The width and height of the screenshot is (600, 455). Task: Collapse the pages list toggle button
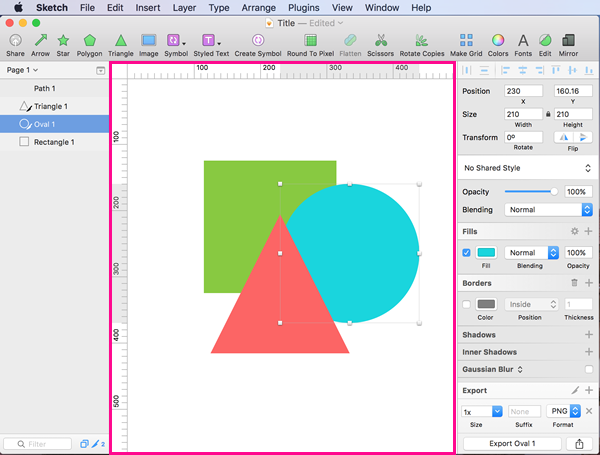[100, 70]
